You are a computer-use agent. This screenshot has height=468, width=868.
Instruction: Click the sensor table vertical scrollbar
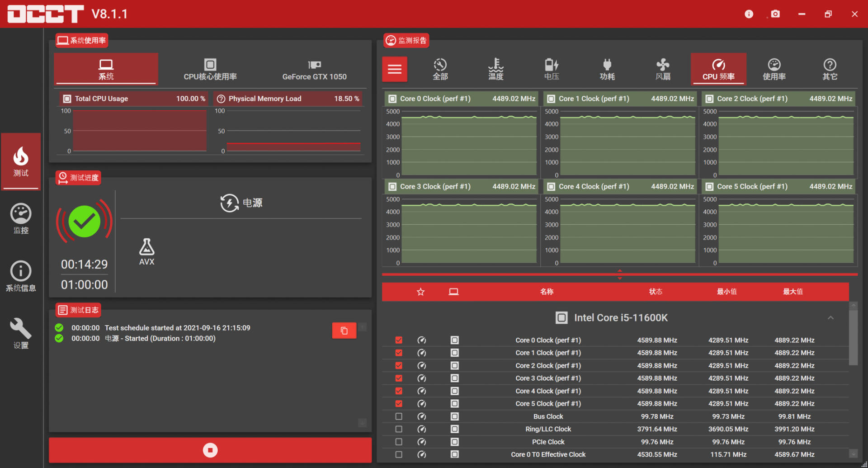click(x=853, y=337)
